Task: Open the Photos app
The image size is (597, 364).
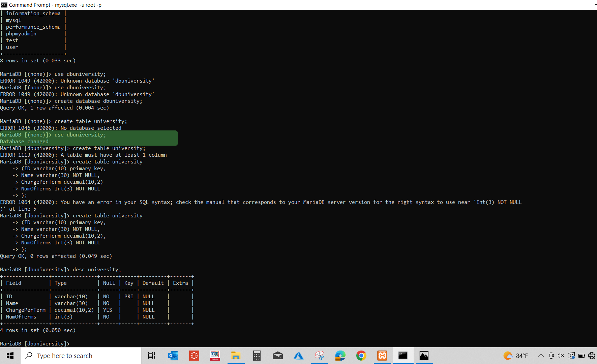Action: click(424, 356)
